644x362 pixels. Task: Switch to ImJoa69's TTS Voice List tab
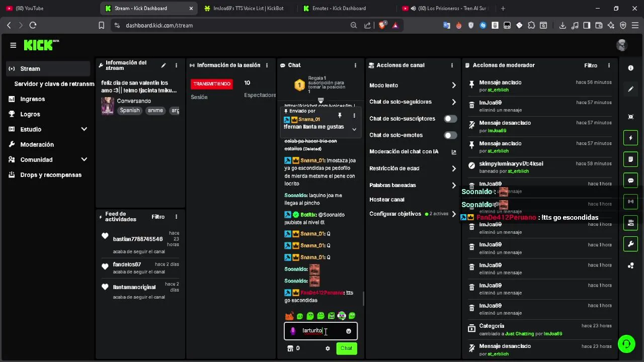(248, 8)
